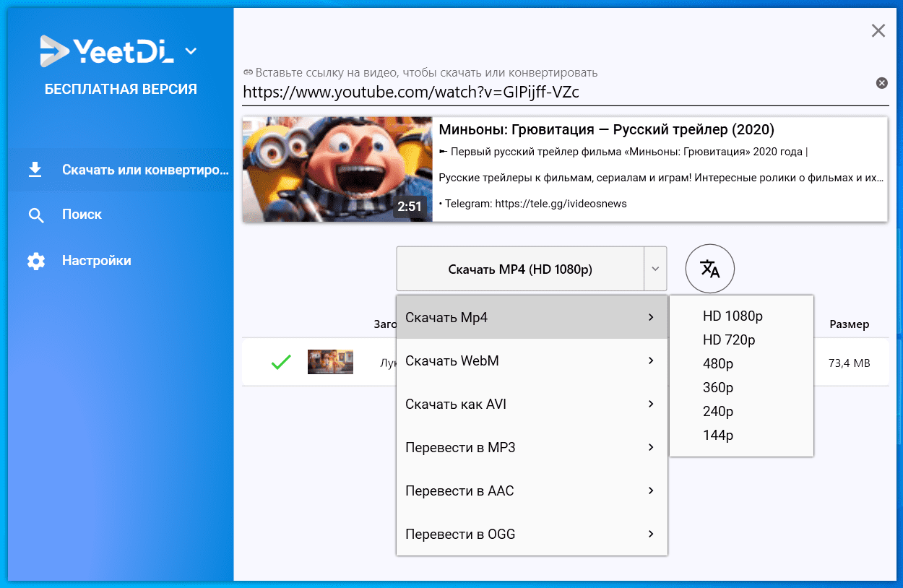
Task: Click the first description line Первый русский трейлер
Action: coord(623,152)
